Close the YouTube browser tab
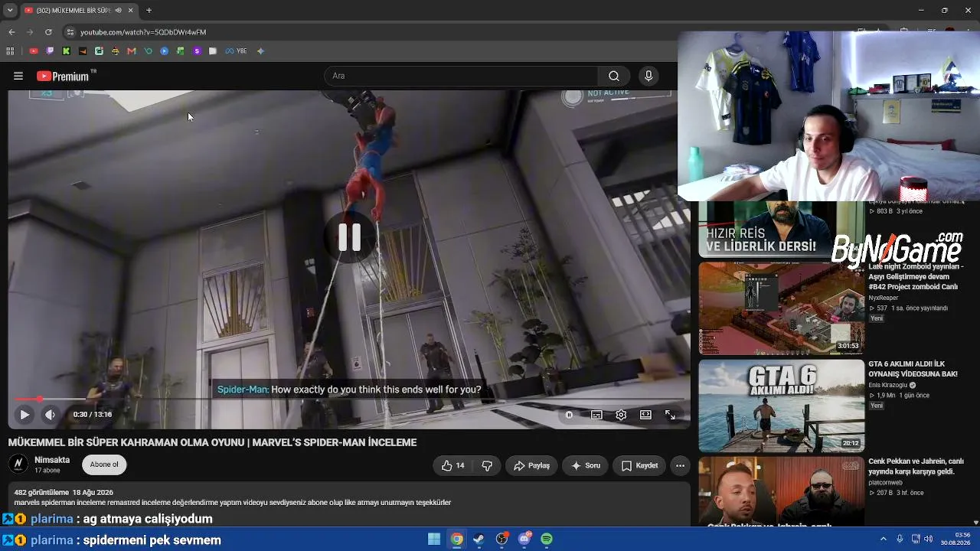Screen dimensions: 980x551 (x=130, y=10)
